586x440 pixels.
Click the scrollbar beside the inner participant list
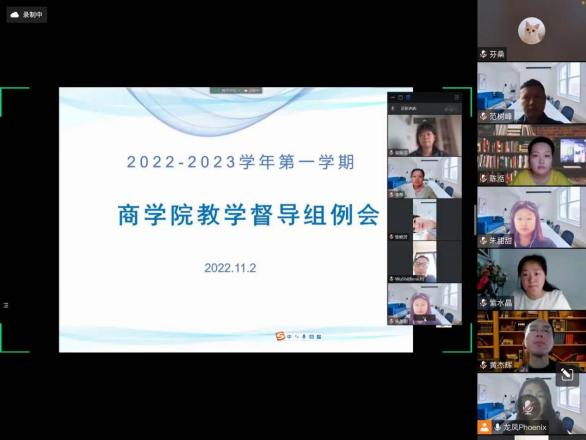[x=475, y=220]
